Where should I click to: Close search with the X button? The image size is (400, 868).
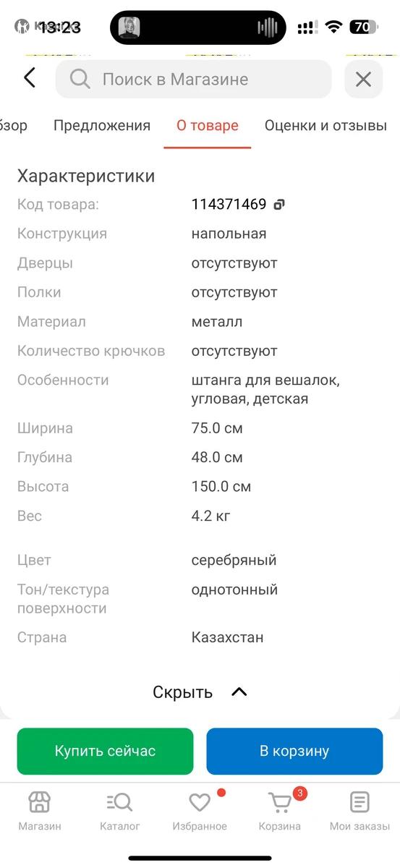coord(363,79)
